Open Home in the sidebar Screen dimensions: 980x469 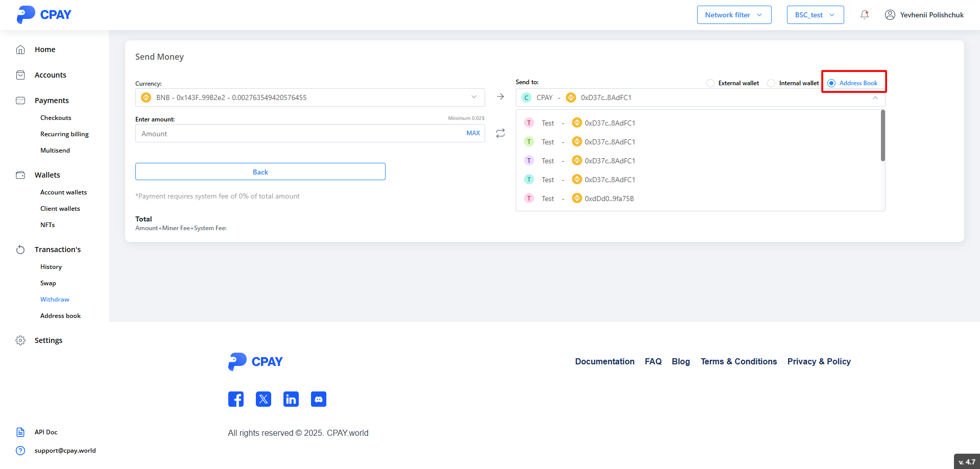(x=45, y=50)
